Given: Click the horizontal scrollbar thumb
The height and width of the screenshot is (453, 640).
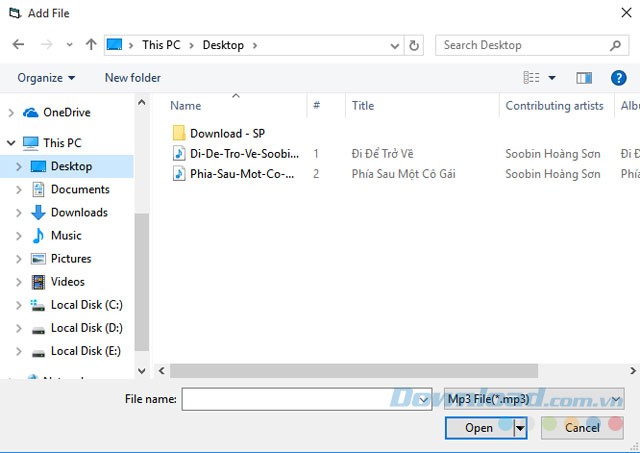Looking at the screenshot, I should tap(353, 371).
